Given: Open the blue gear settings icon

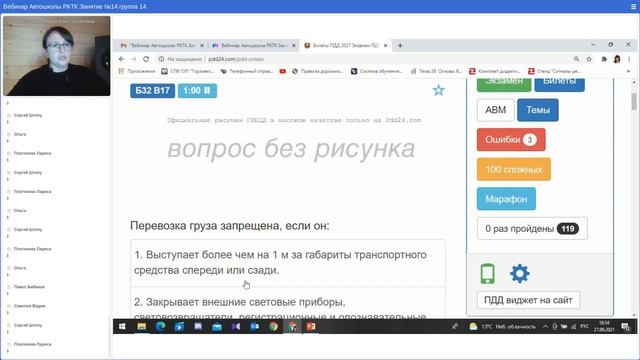Looking at the screenshot, I should 520,273.
